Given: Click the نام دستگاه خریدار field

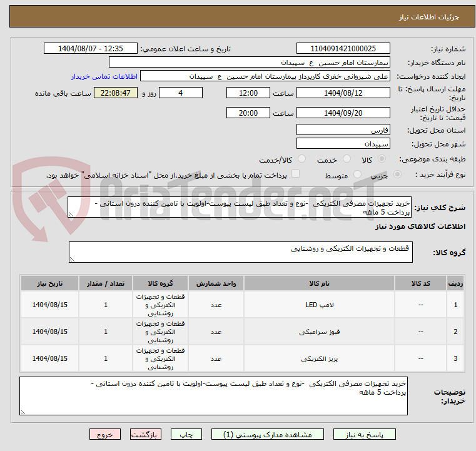Looking at the screenshot, I should [249, 63].
